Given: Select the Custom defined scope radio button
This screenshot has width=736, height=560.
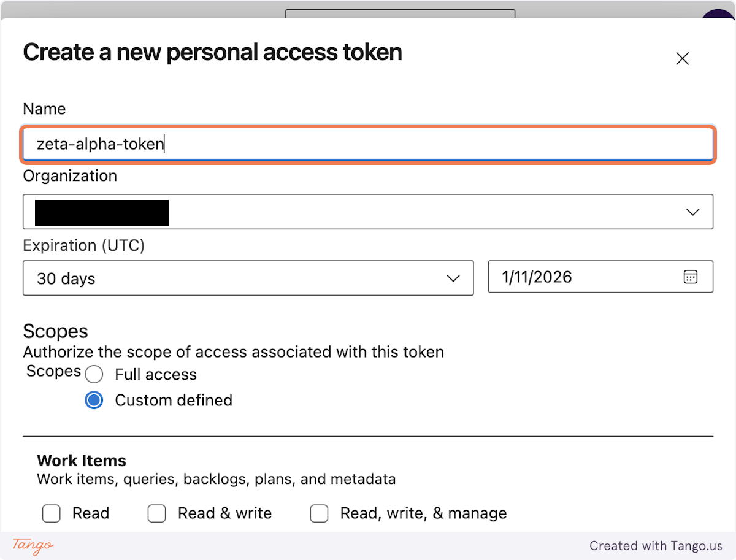Looking at the screenshot, I should point(94,400).
